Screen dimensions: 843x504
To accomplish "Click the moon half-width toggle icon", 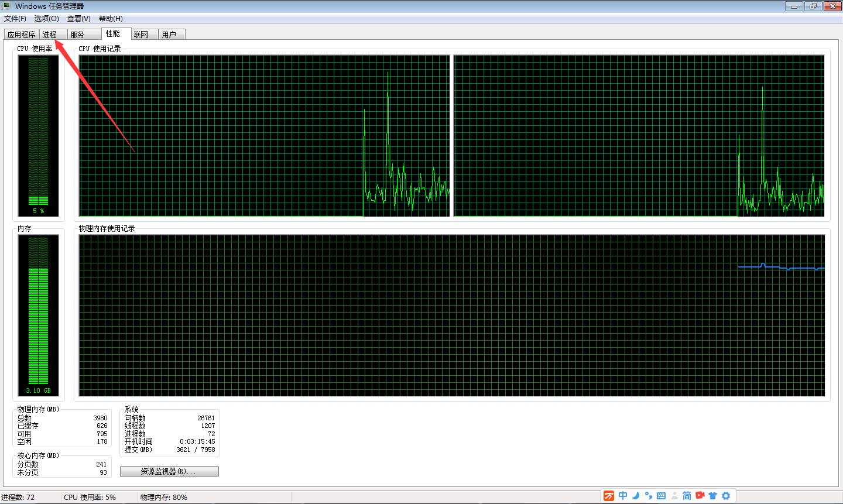I will pyautogui.click(x=636, y=496).
